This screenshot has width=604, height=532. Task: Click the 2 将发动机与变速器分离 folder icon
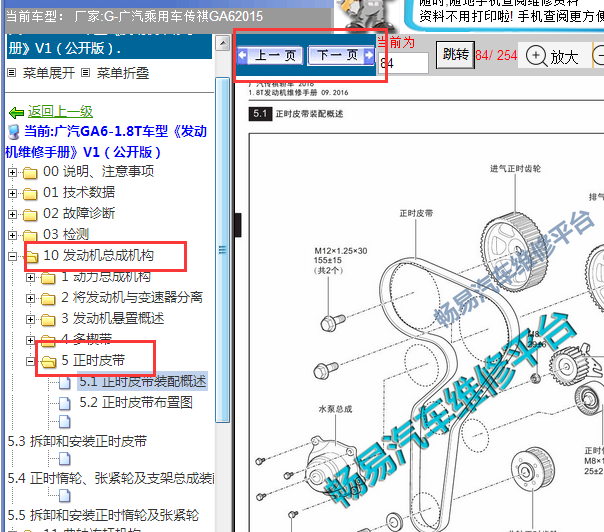point(48,299)
